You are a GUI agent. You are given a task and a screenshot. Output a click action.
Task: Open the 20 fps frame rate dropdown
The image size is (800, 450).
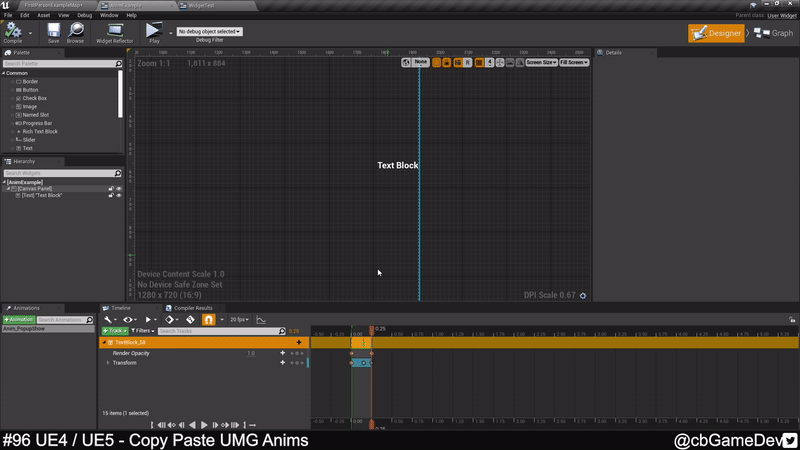tap(239, 320)
